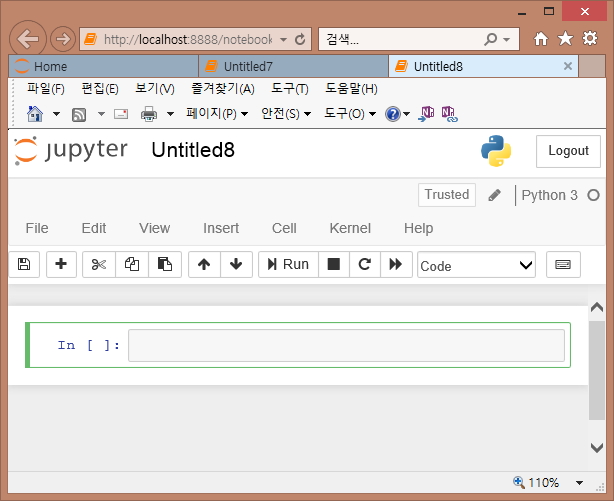Click the read mail icon
Image resolution: width=614 pixels, height=501 pixels.
tap(121, 114)
